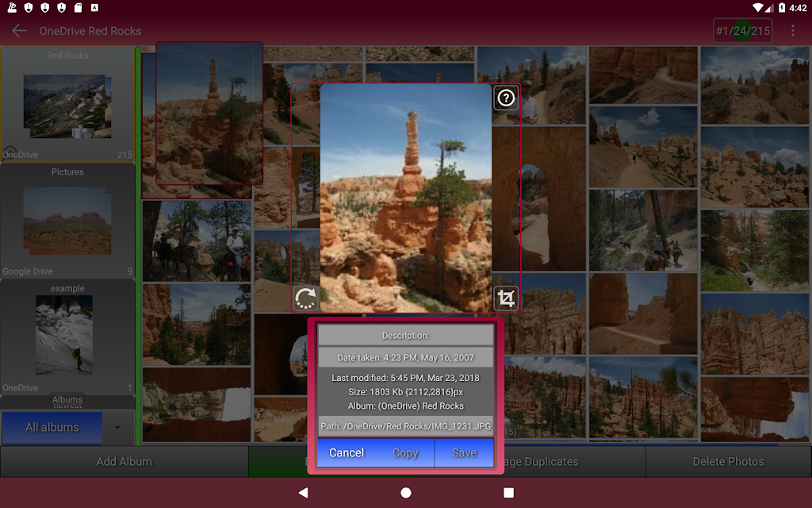
Task: Open the crop tool icon on the photo
Action: point(506,298)
